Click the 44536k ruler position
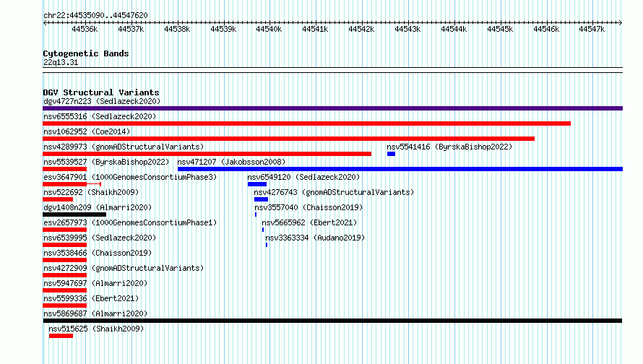This screenshot has width=643, height=364. point(85,29)
